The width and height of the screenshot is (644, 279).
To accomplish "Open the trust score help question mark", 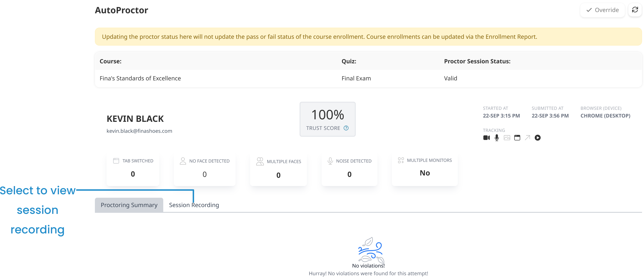I will [x=346, y=128].
